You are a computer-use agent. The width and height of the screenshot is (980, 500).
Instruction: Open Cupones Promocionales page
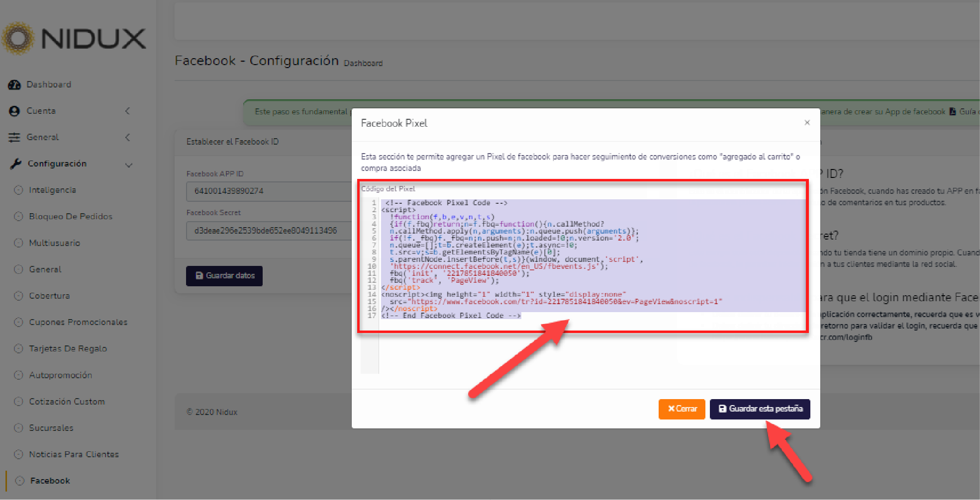78,322
